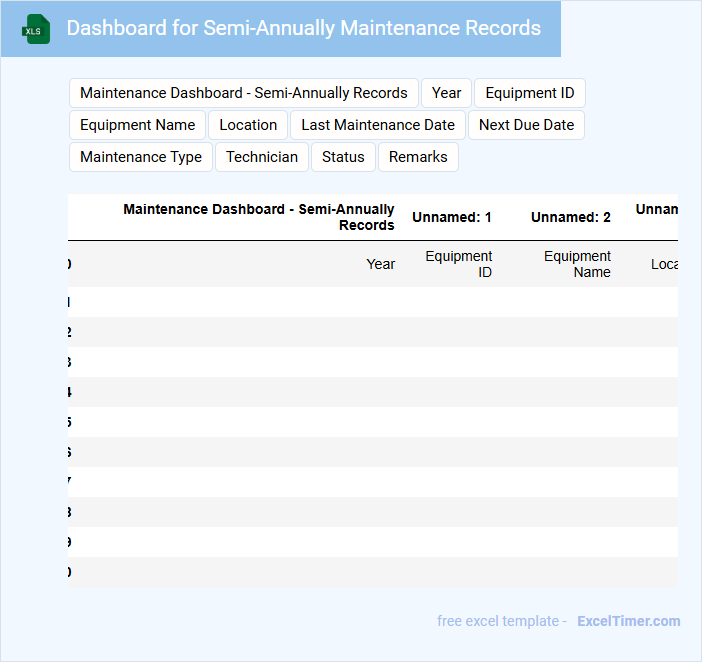This screenshot has height=662, width=702.
Task: Click the Equipment Name table cell
Action: [x=577, y=264]
